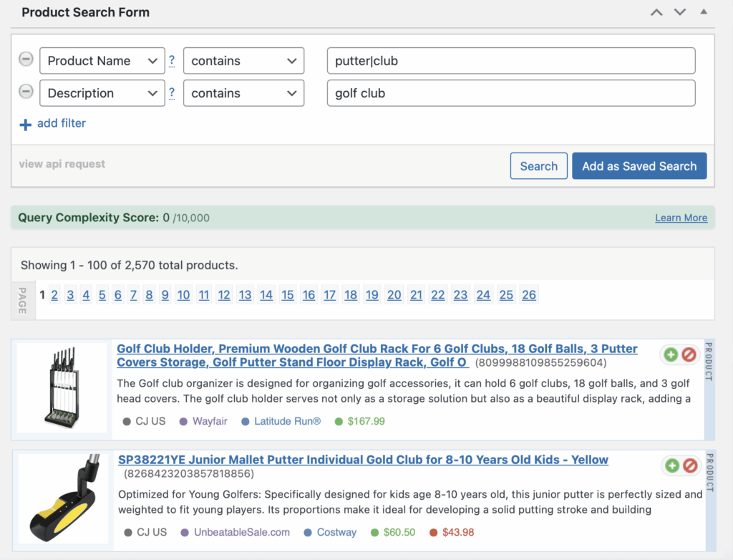Click the plus icon to add filter
Viewport: 733px width, 560px height.
point(26,125)
